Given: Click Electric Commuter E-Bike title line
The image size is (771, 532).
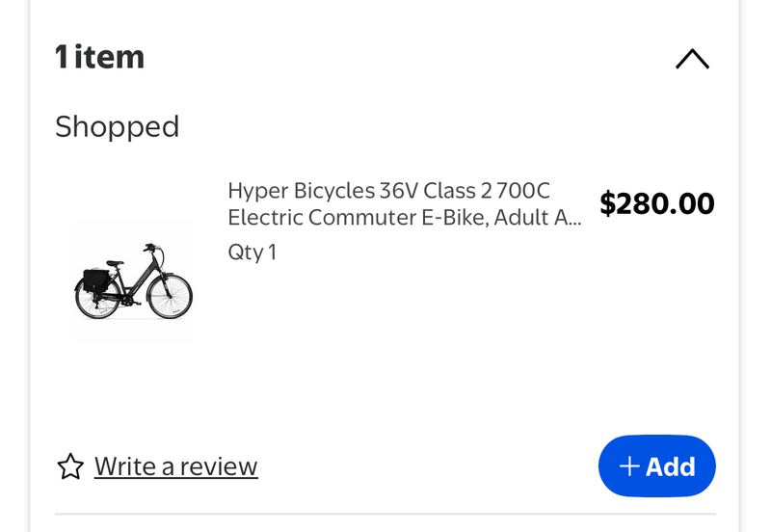Looking at the screenshot, I should click(x=404, y=217).
